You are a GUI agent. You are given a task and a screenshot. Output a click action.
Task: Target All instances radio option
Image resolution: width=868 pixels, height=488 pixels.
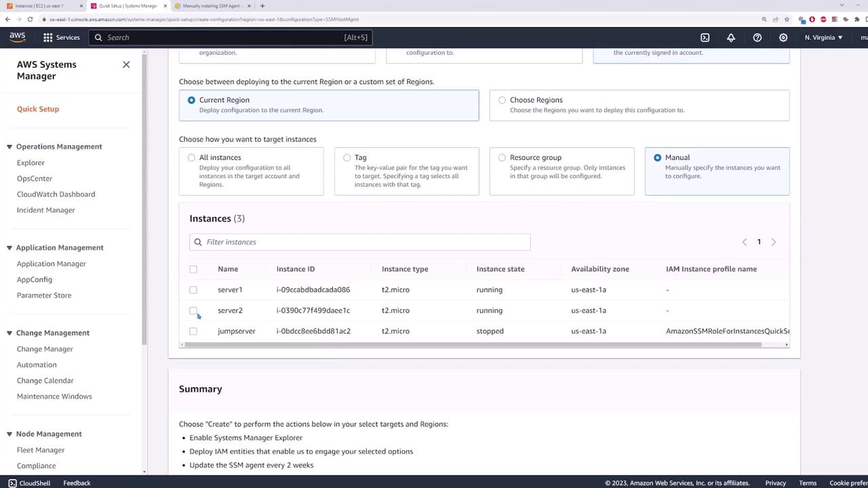pos(191,158)
